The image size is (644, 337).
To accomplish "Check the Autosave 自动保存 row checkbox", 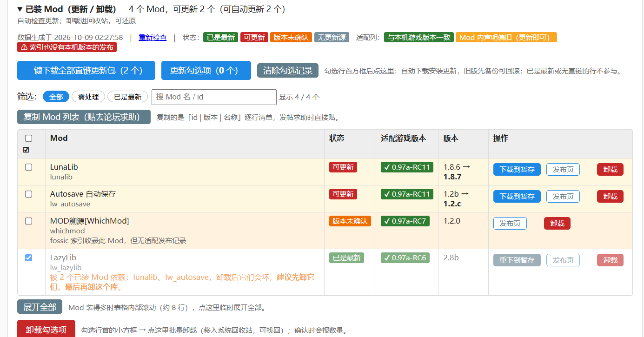I will [x=28, y=194].
